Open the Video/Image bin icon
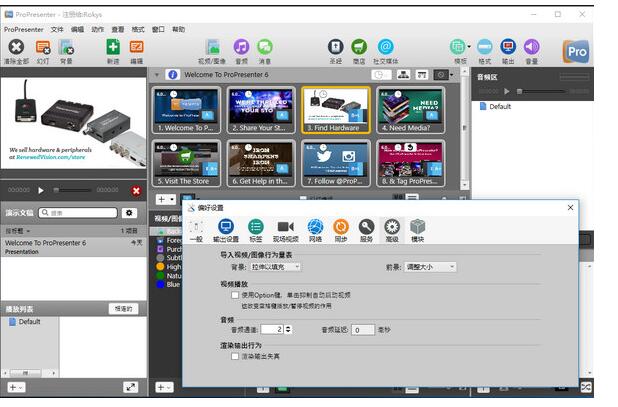This screenshot has width=618, height=407. (212, 47)
